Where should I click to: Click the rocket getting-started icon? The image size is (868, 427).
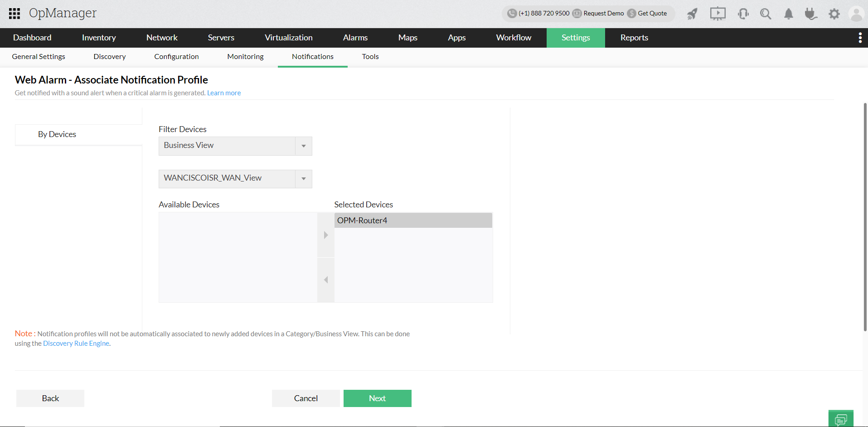tap(692, 14)
